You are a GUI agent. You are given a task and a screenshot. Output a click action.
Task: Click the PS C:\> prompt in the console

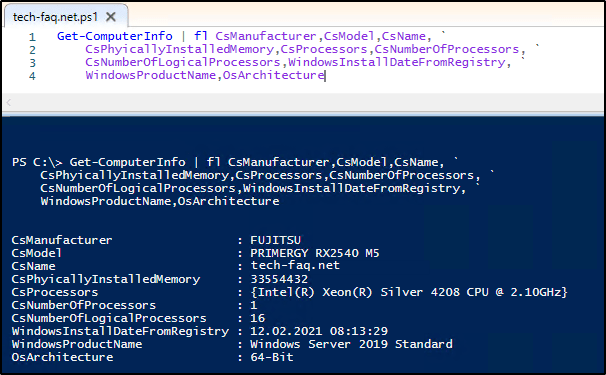tap(37, 162)
